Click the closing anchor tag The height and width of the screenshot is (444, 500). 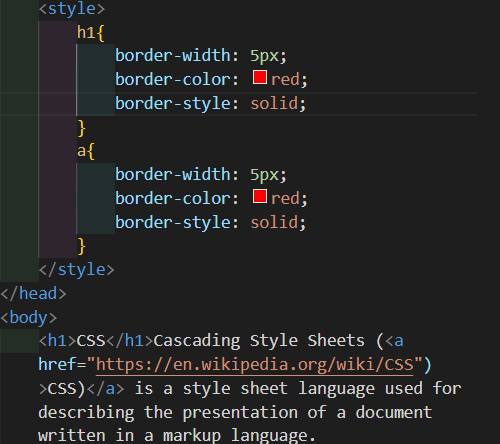tap(105, 389)
